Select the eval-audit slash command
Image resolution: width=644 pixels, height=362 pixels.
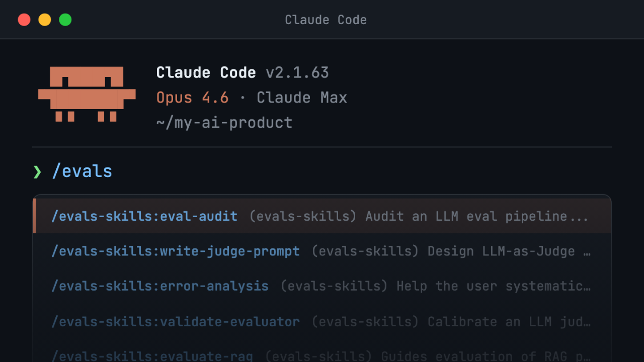click(x=144, y=216)
